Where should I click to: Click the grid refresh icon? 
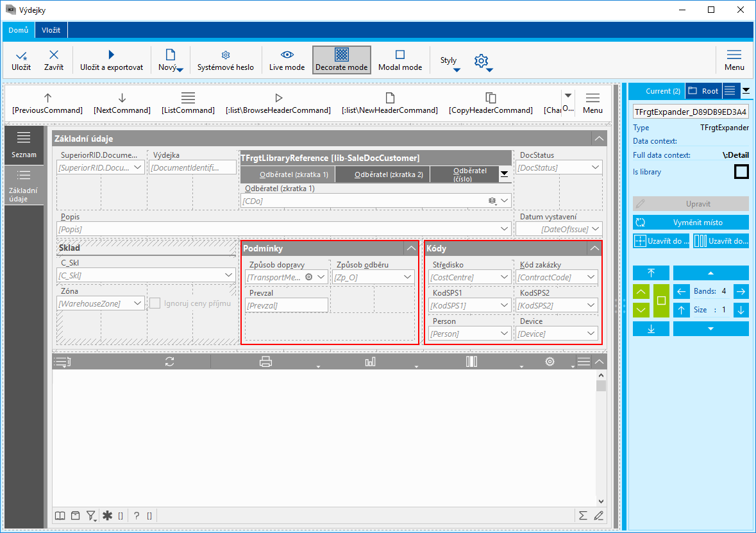tap(169, 361)
